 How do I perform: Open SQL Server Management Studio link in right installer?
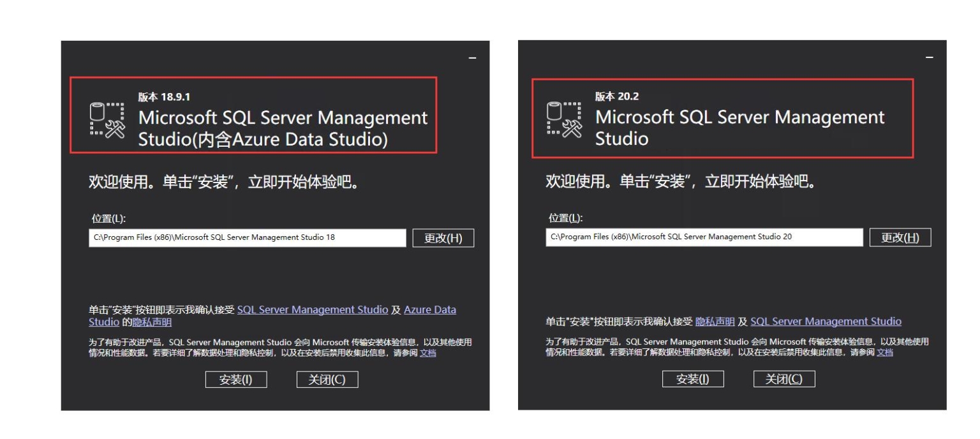[826, 321]
